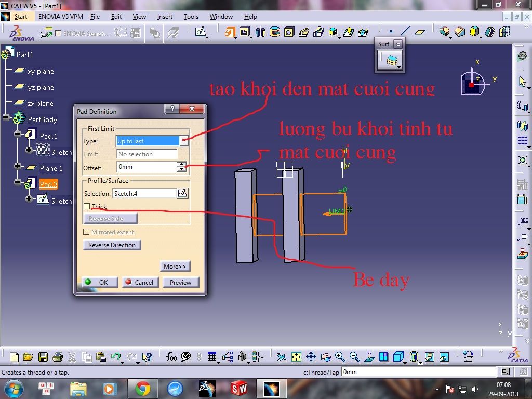Select the Chamfer tool icon
Viewport: 532px width, 399px height.
(459, 32)
